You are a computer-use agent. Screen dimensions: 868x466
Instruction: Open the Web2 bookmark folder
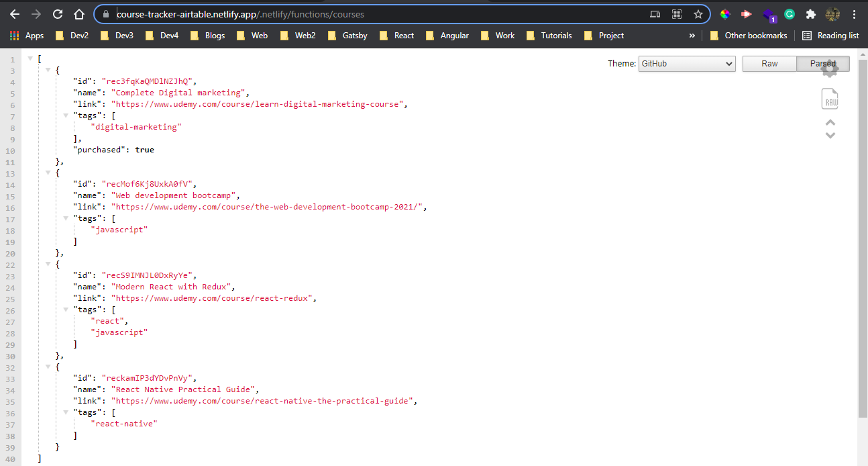coord(298,36)
